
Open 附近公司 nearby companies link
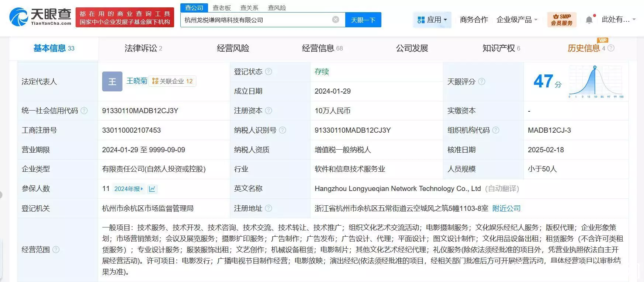point(506,208)
